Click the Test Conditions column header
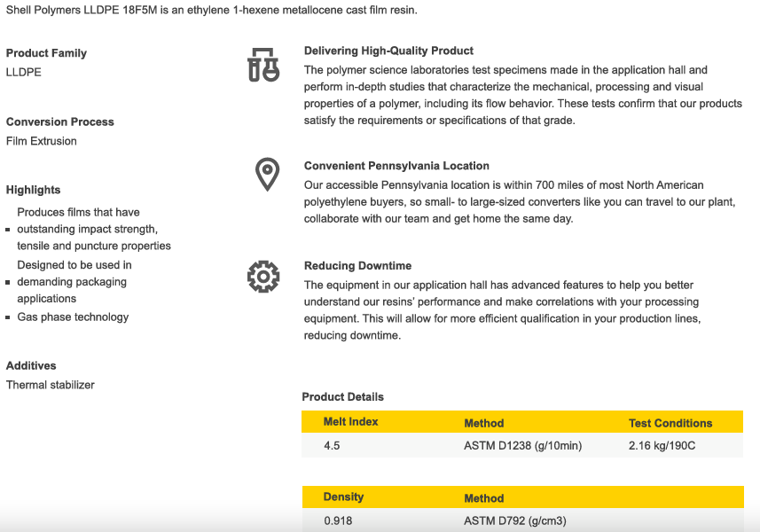The image size is (760, 532). click(x=670, y=424)
